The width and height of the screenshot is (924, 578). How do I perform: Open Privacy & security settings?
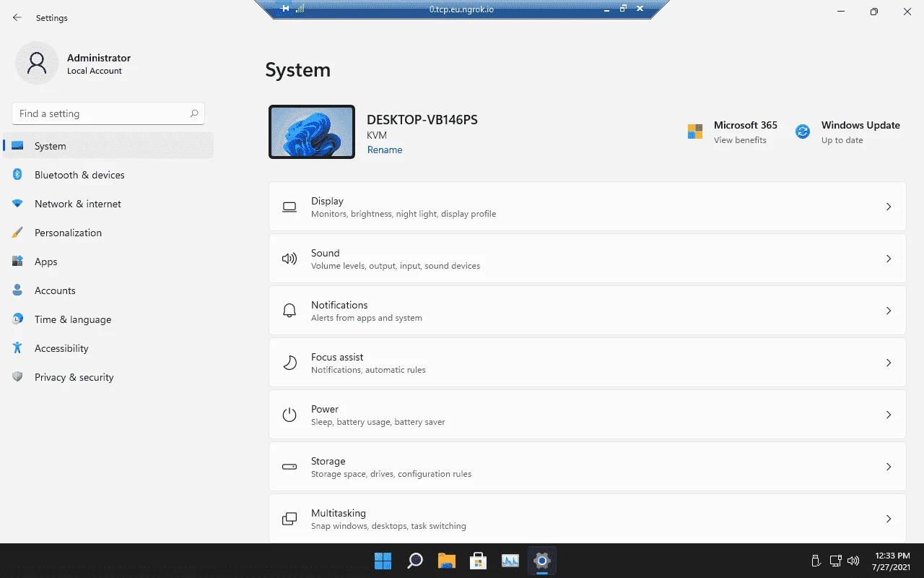coord(108,377)
